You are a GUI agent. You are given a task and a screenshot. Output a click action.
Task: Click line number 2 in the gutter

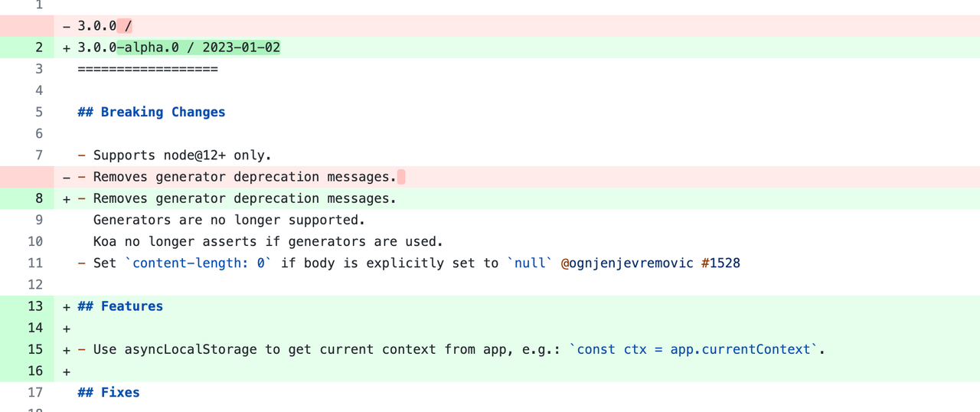click(39, 47)
